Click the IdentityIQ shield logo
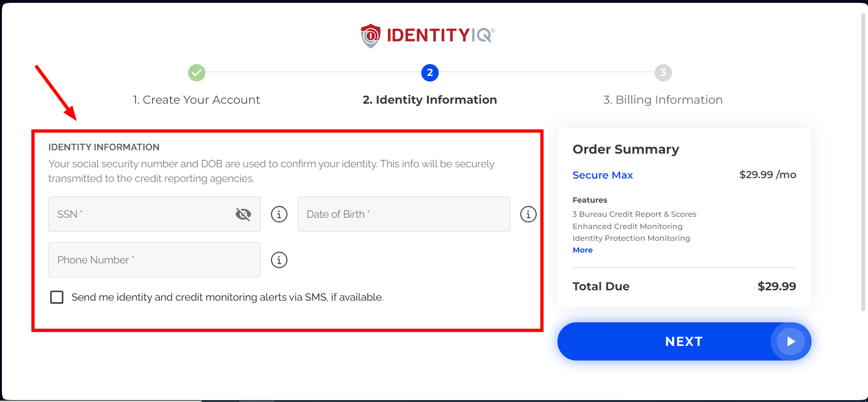 pos(370,35)
